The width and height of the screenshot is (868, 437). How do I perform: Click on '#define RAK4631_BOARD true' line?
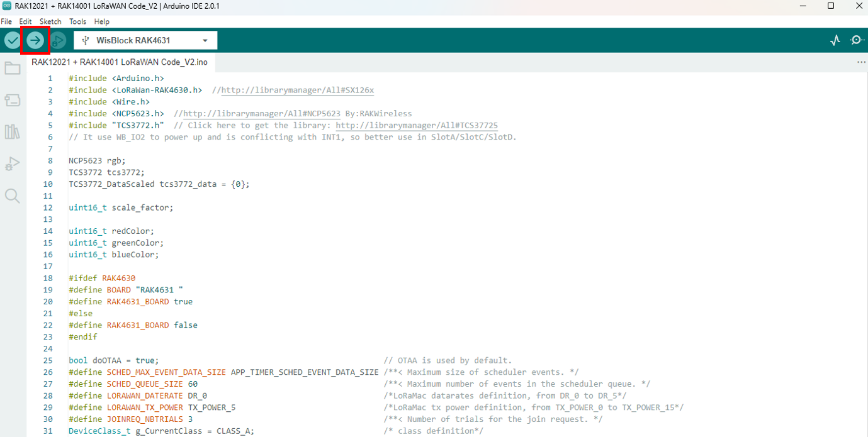click(131, 302)
